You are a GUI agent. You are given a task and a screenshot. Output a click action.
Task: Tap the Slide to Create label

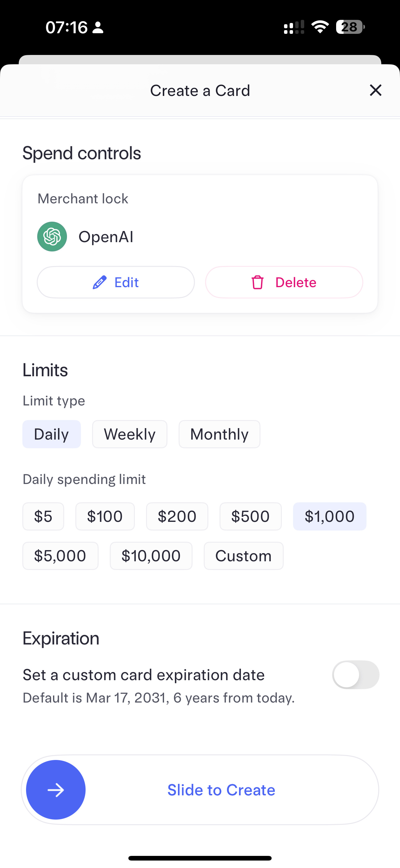(x=221, y=790)
